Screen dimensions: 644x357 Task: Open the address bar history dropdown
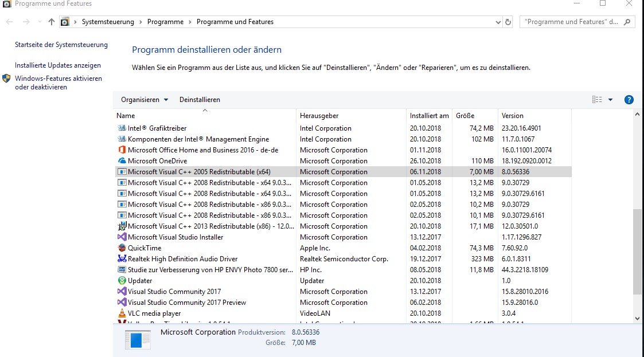(x=498, y=22)
